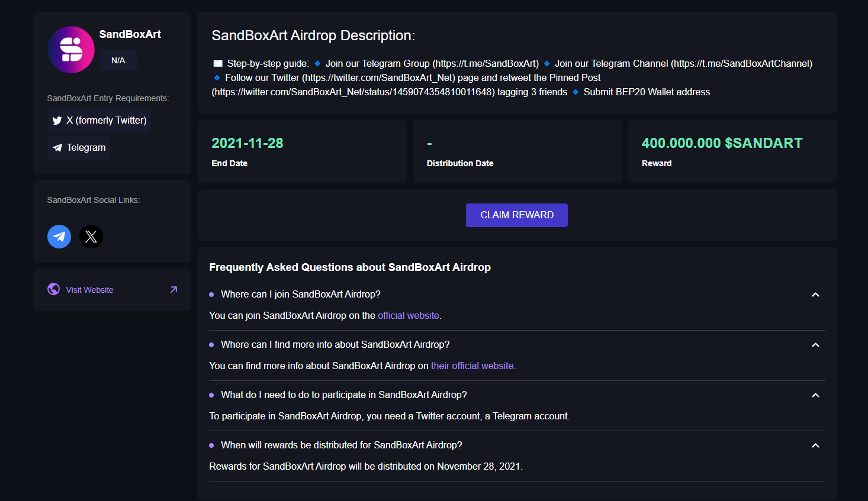
Task: Click the Twitter bird icon in entry requirements
Action: [x=57, y=121]
